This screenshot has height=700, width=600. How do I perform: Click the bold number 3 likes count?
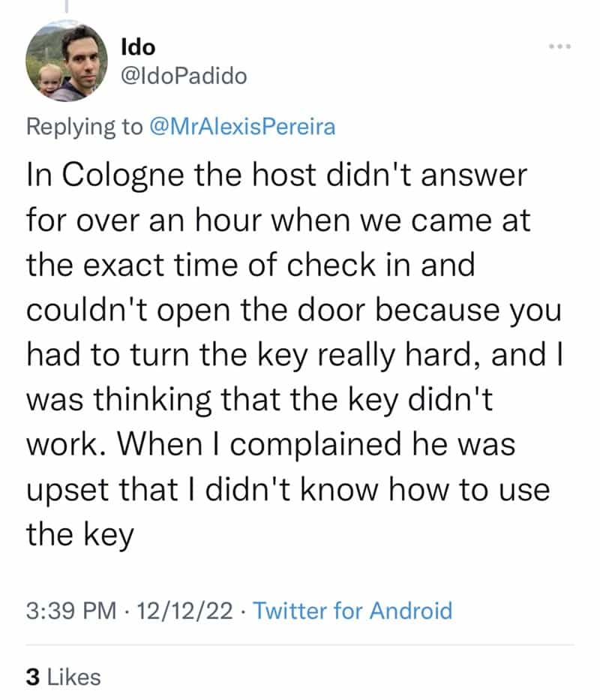point(32,677)
